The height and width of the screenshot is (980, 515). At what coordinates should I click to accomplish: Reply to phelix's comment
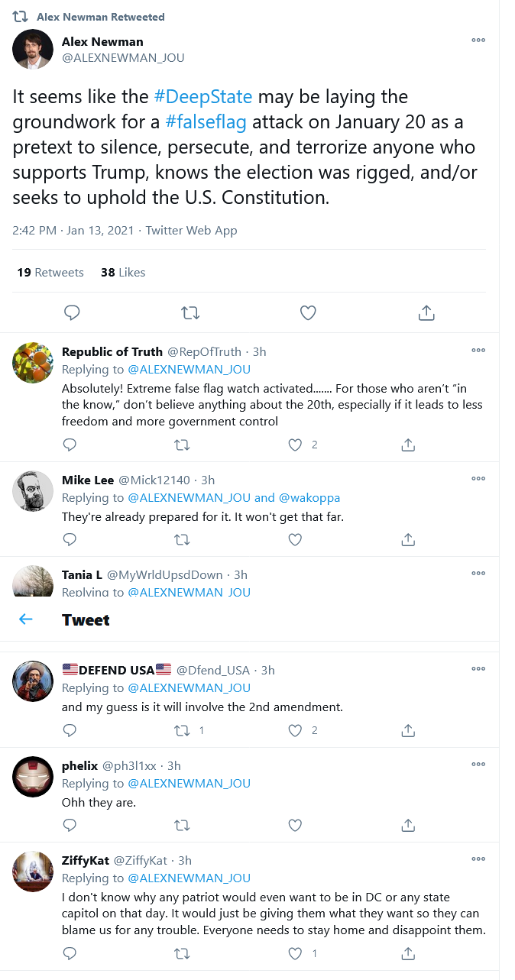click(70, 825)
